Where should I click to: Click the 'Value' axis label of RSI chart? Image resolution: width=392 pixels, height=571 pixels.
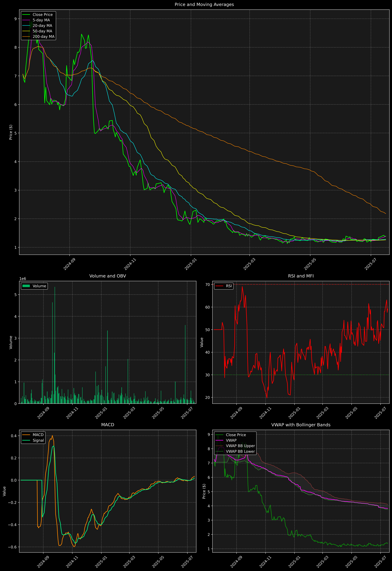coord(202,342)
